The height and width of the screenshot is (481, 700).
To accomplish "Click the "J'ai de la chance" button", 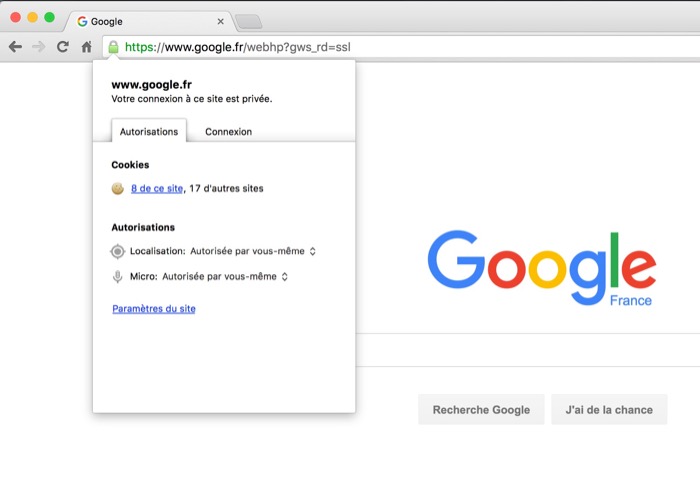I will 608,409.
